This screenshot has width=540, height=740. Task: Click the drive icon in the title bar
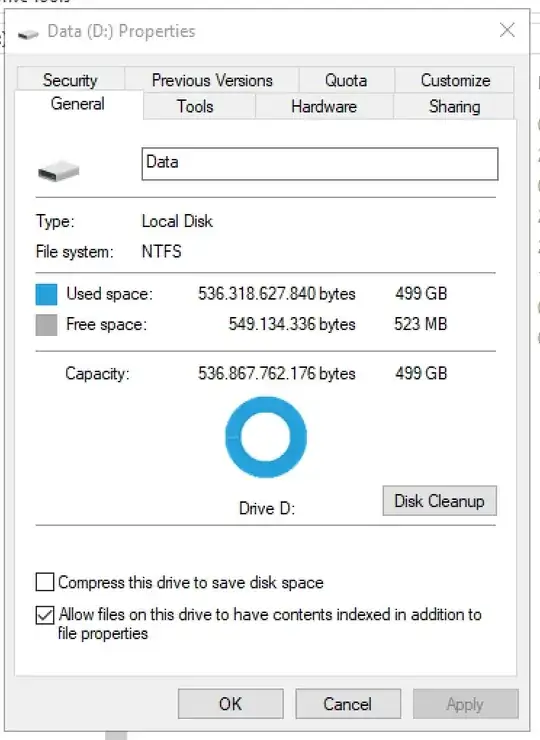point(28,34)
